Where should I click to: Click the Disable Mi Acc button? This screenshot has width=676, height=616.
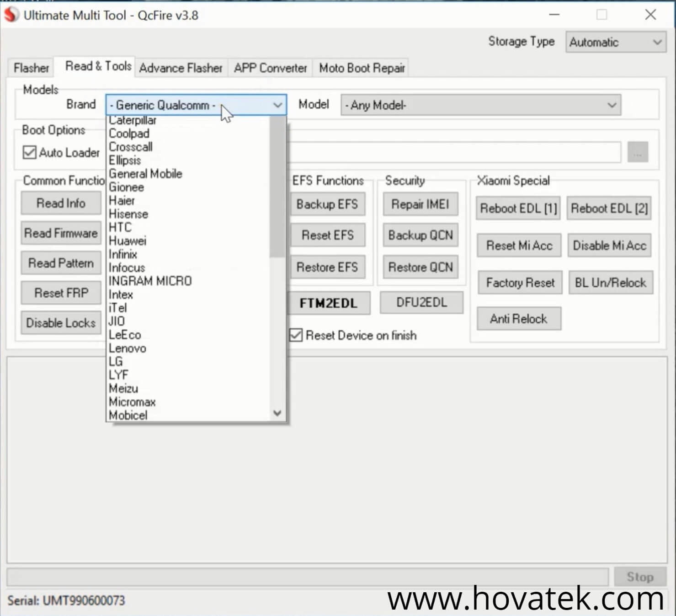[610, 246]
